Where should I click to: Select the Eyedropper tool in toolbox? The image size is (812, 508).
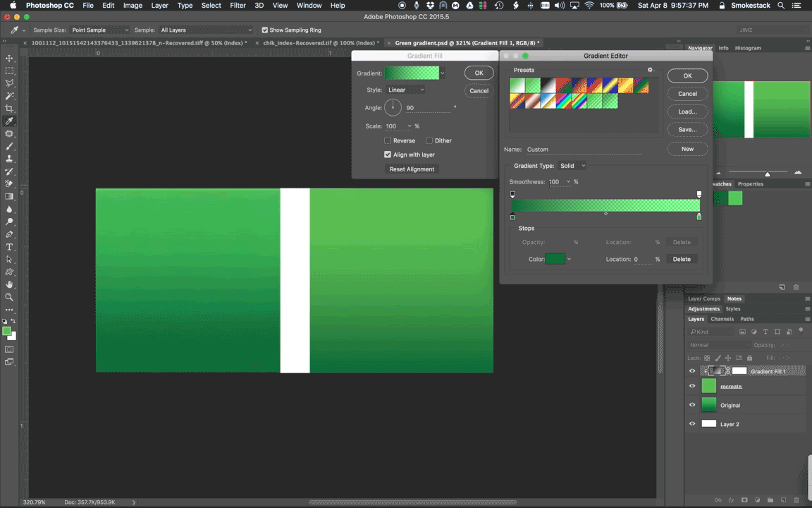point(9,121)
